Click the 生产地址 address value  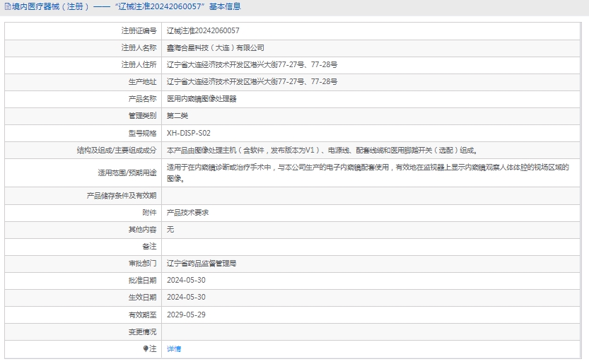pos(252,82)
